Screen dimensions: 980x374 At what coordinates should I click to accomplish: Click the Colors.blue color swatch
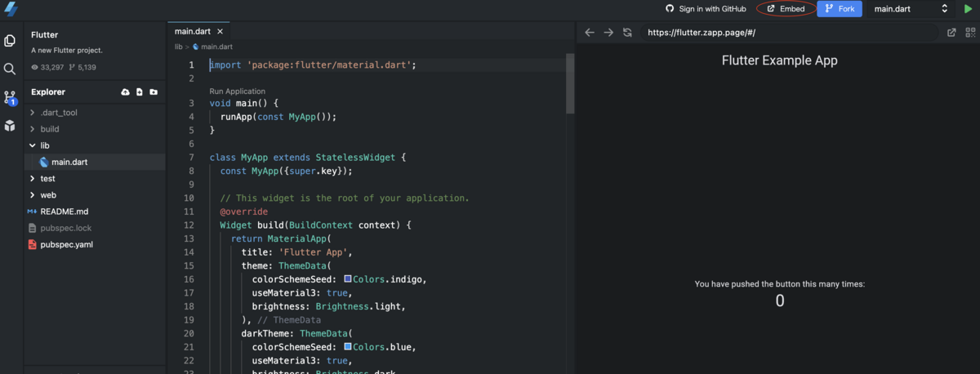pos(348,346)
